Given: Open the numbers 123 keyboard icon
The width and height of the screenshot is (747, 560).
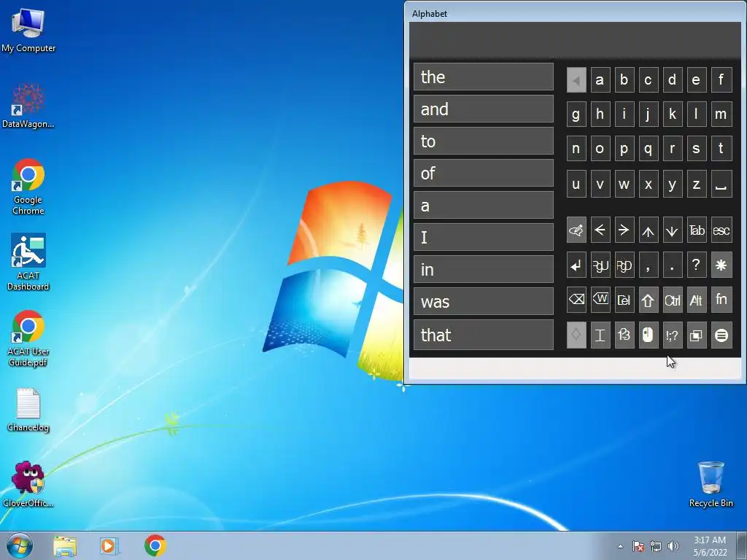Looking at the screenshot, I should pyautogui.click(x=624, y=335).
